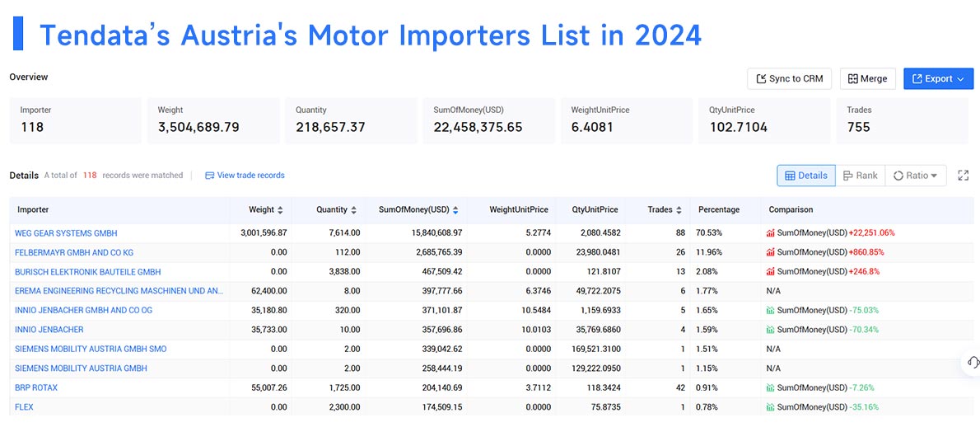The image size is (980, 427).
Task: Click the +22,251.06% comparison value
Action: click(x=871, y=233)
